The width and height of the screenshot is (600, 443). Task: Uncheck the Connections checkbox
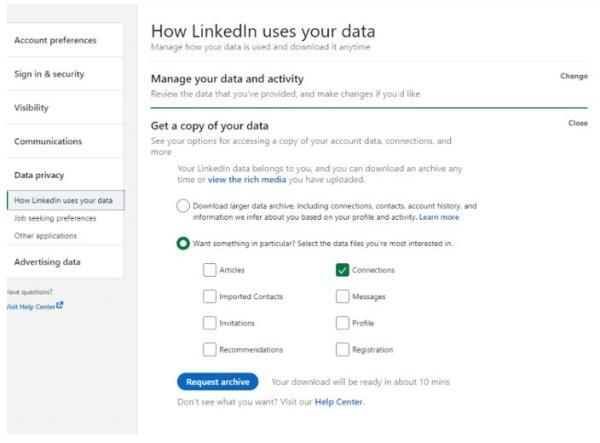coord(342,270)
